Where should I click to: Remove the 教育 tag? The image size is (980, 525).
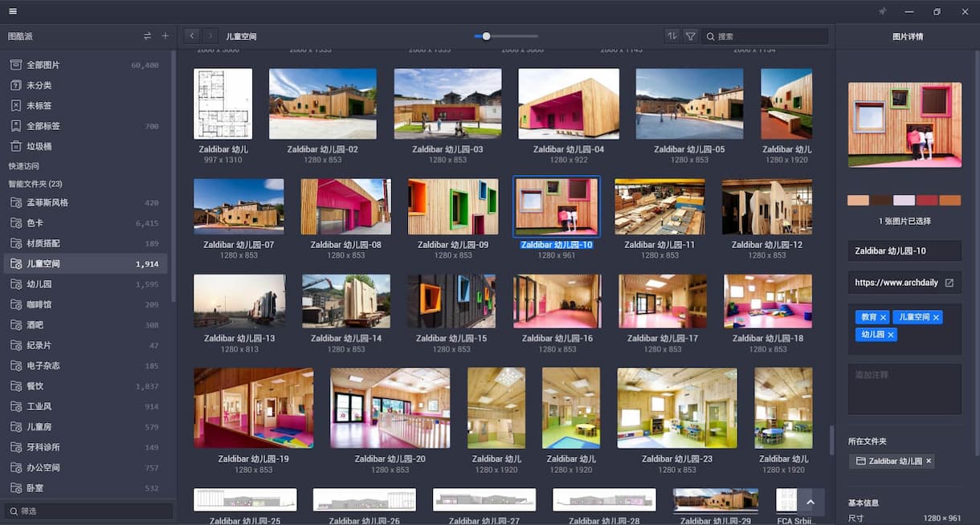click(883, 318)
